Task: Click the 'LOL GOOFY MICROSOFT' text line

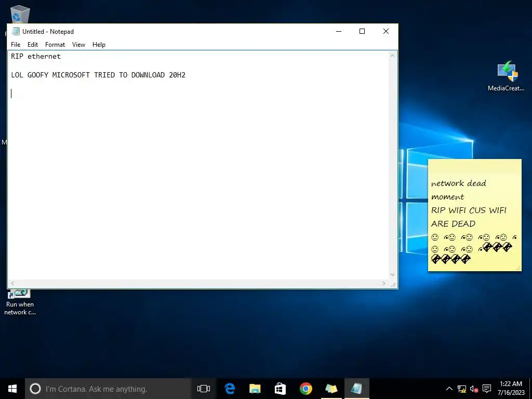Action: click(98, 75)
